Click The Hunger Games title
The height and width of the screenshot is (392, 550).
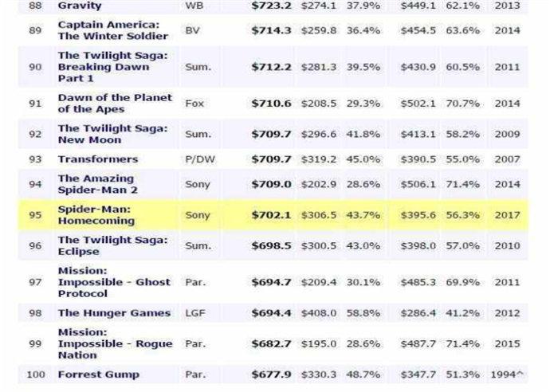pyautogui.click(x=114, y=313)
